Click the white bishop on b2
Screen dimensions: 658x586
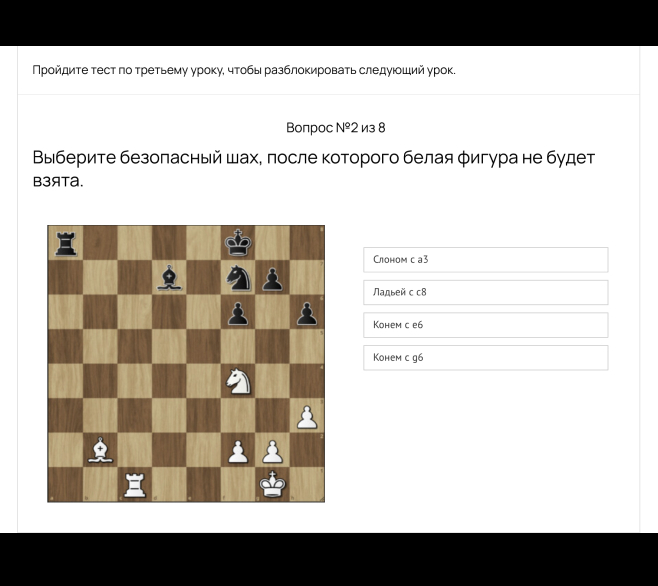[x=100, y=450]
